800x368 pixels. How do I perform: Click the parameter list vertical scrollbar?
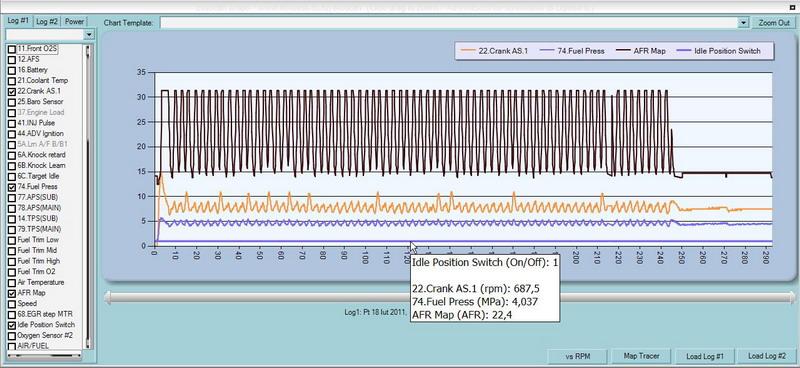pyautogui.click(x=88, y=197)
